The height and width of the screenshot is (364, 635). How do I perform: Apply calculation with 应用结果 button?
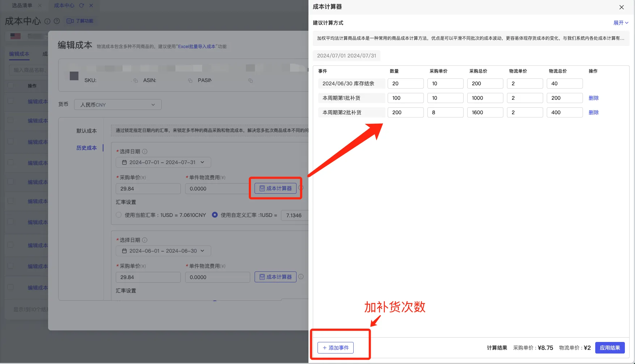pyautogui.click(x=610, y=348)
